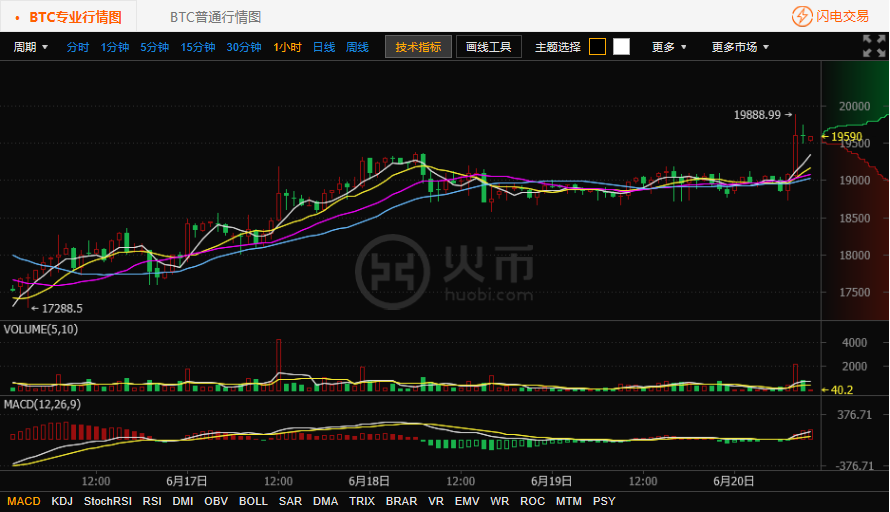The image size is (890, 512).
Task: Select 15分钟 interval
Action: coord(198,47)
